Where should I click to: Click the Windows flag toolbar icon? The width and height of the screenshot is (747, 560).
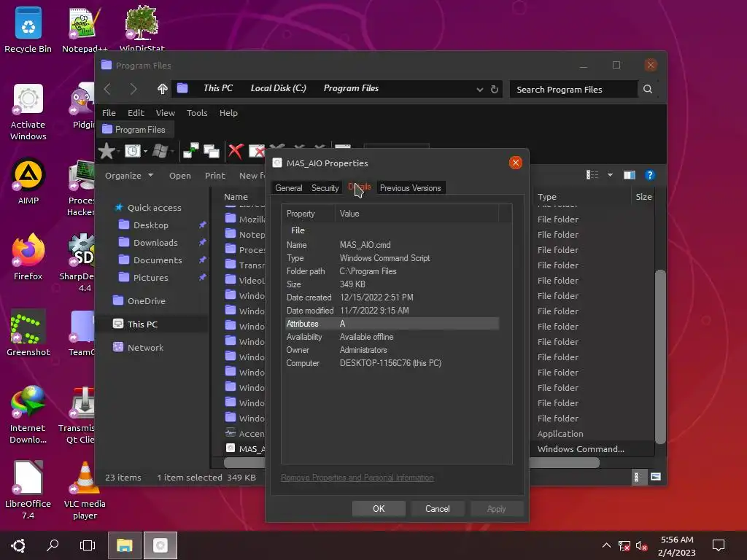pos(160,152)
